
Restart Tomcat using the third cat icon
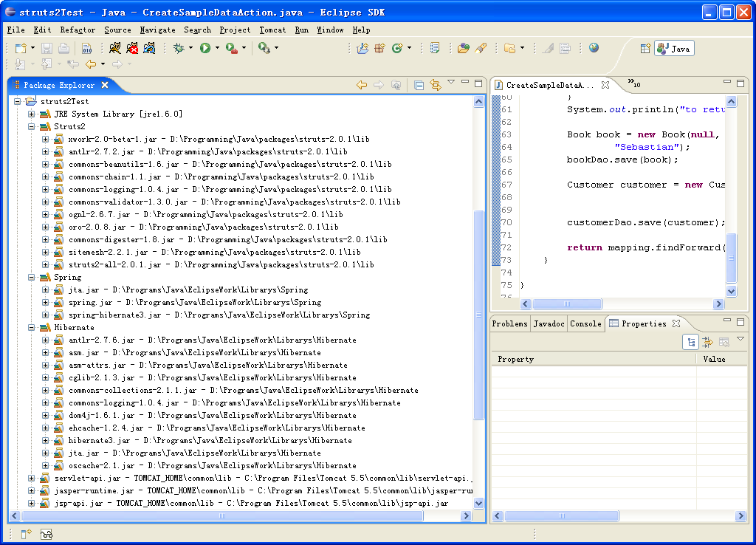149,48
